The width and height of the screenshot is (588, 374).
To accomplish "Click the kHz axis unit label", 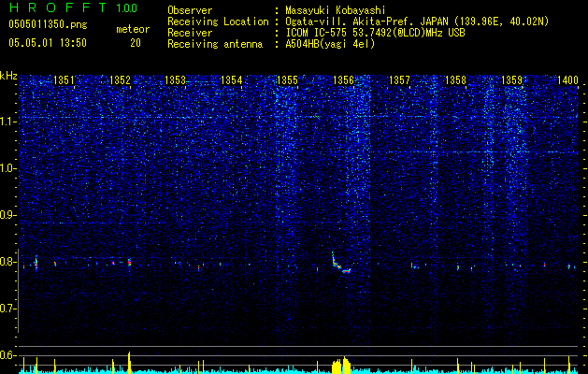I will [x=8, y=76].
